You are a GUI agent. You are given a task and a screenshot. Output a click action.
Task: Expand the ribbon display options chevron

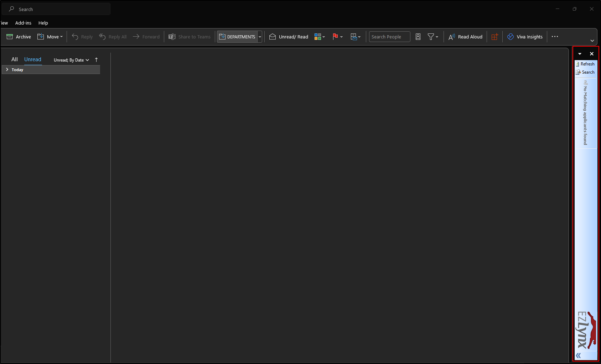pyautogui.click(x=592, y=41)
